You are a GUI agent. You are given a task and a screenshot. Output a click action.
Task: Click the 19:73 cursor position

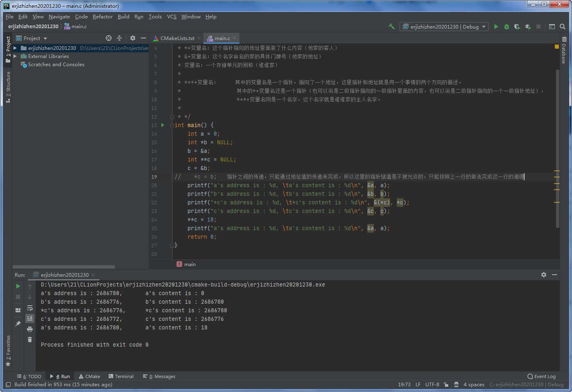click(404, 385)
